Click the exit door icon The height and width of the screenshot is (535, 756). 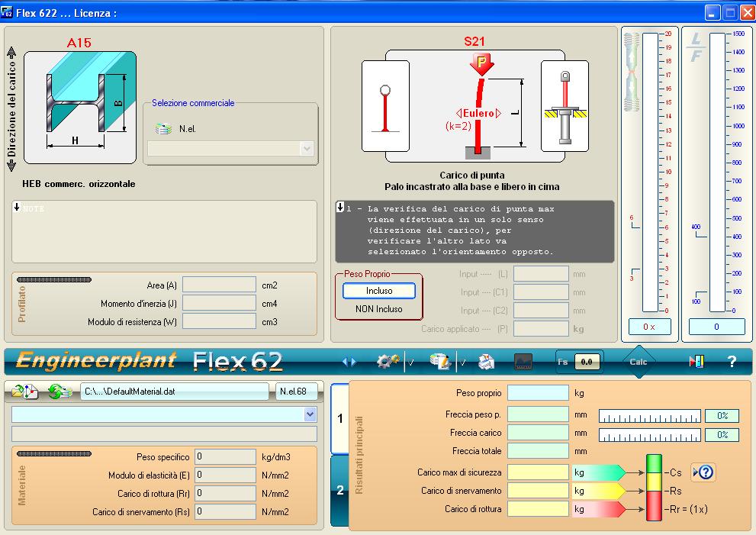click(696, 362)
